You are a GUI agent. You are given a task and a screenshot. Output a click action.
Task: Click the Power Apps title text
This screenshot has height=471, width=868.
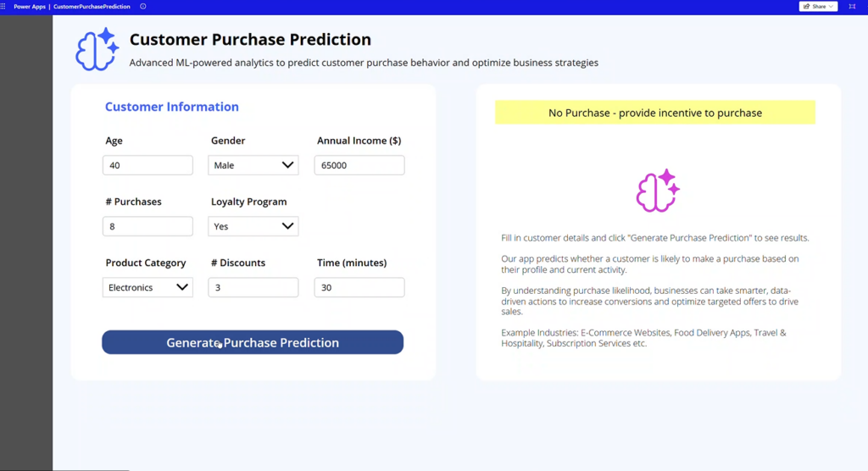tap(29, 7)
